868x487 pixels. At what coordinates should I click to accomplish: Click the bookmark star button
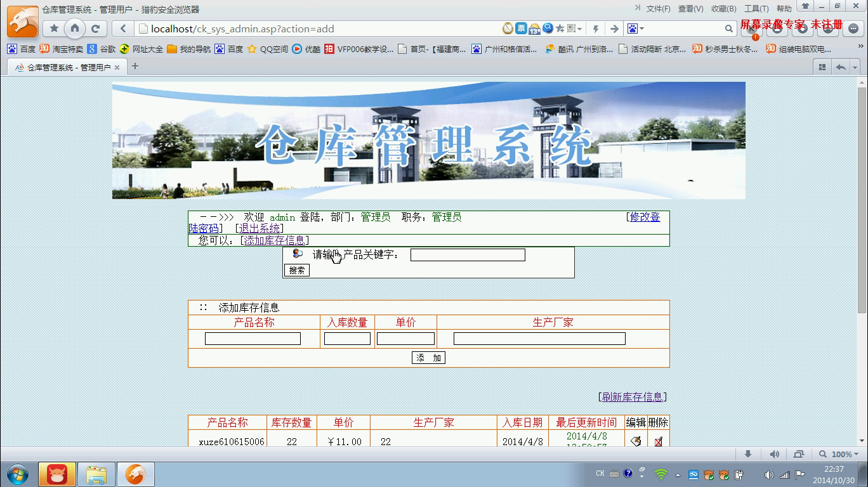[x=55, y=29]
